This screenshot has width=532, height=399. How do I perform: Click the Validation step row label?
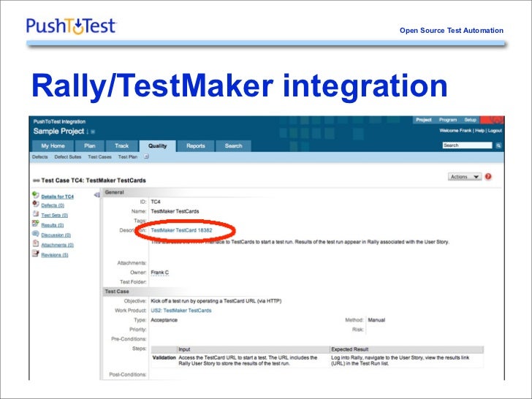164,357
